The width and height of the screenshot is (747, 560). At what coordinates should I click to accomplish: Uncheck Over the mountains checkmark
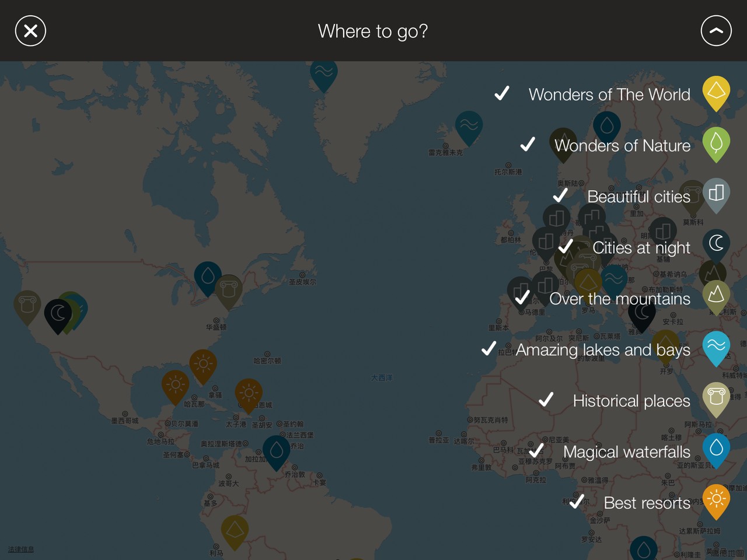pyautogui.click(x=522, y=297)
